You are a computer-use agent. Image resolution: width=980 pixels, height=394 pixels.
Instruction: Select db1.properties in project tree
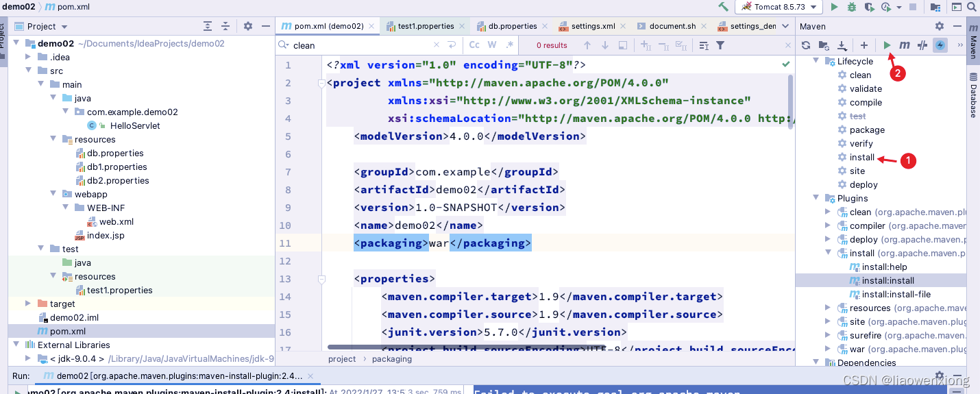coord(117,167)
